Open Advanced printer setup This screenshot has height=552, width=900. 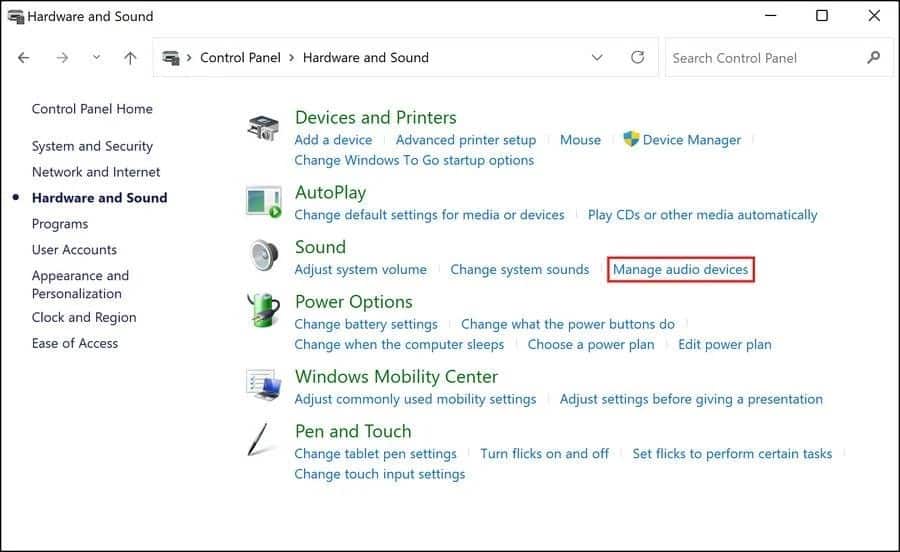(465, 140)
